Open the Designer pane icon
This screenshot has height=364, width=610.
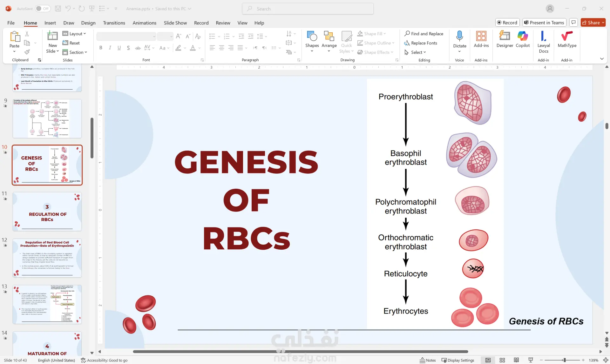pos(505,37)
